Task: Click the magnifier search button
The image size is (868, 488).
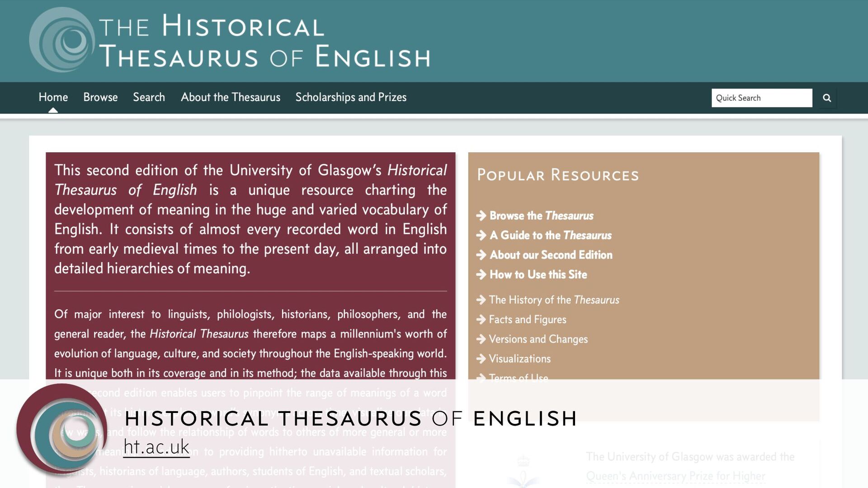Action: click(826, 98)
